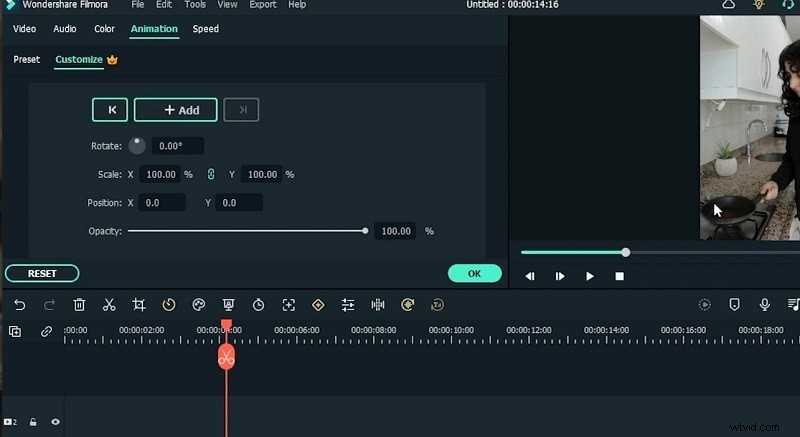
Task: Toggle the track lock icon
Action: coord(33,422)
